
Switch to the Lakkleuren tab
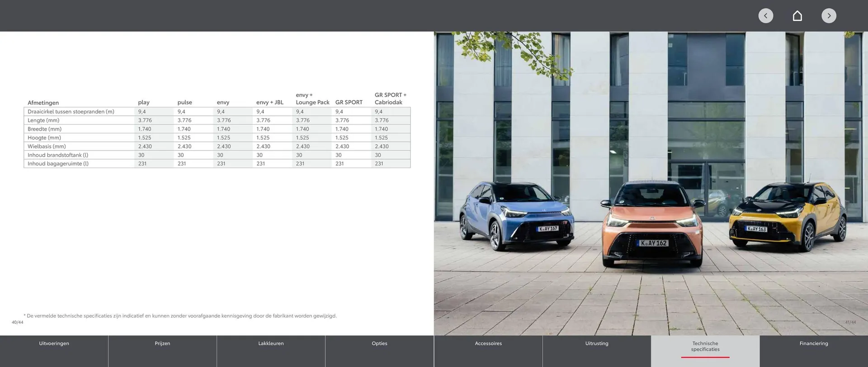click(271, 351)
